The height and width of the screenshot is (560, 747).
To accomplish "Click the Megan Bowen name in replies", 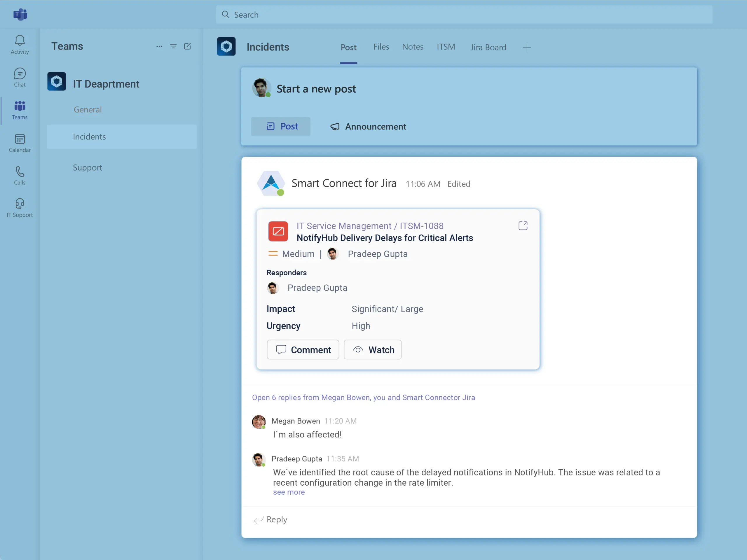I will click(x=296, y=421).
